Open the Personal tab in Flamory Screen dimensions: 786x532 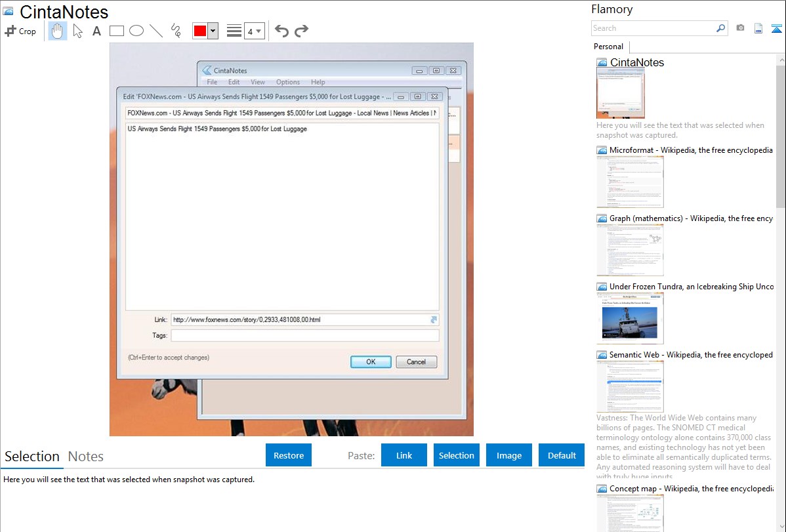coord(608,47)
